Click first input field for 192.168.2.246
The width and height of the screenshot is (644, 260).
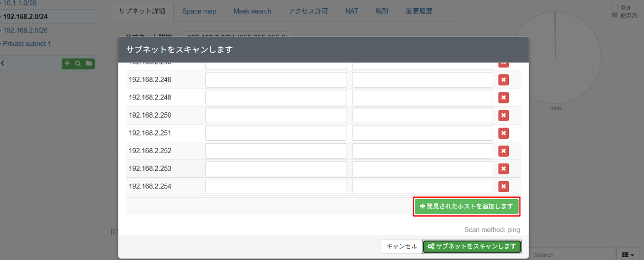(276, 80)
